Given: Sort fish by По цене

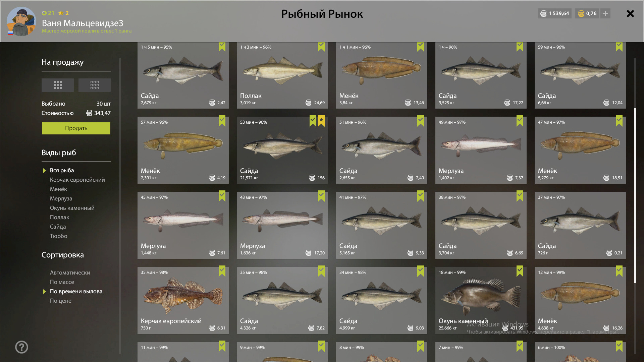Looking at the screenshot, I should point(61,301).
